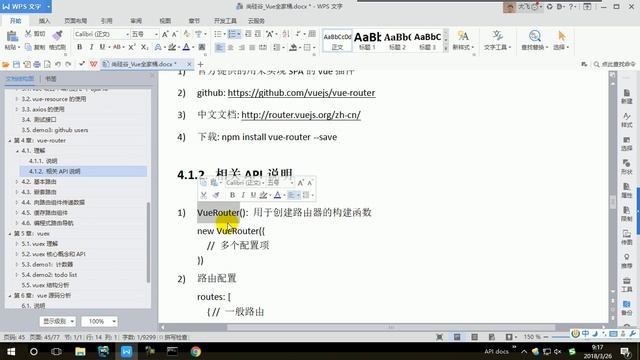Toggle bold formatting in the ribbon

80,47
